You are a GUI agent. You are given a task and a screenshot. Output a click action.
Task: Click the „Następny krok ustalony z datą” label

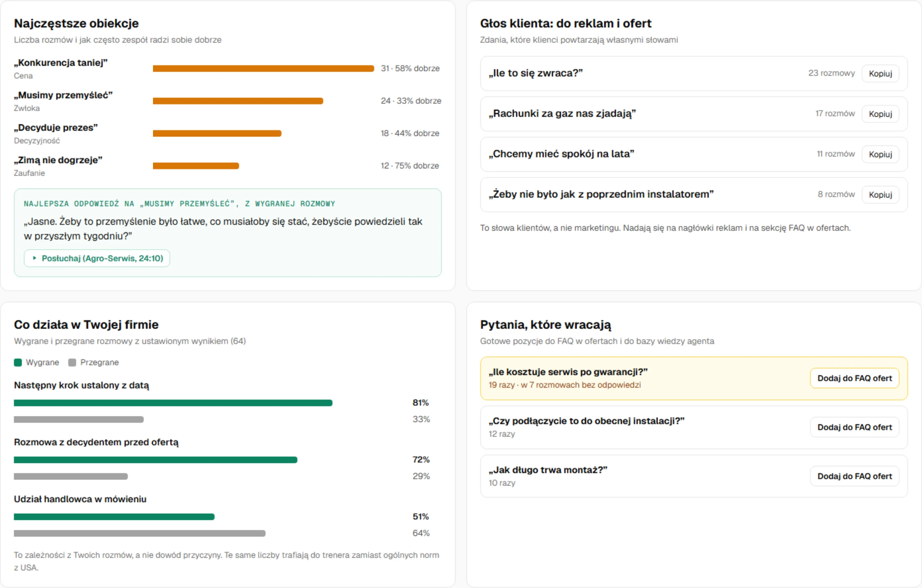pyautogui.click(x=81, y=385)
